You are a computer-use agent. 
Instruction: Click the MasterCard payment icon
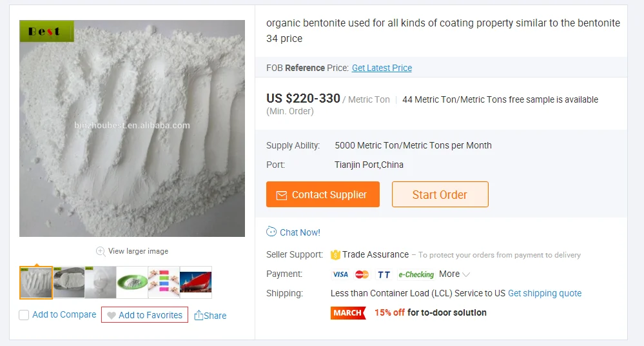(x=362, y=274)
